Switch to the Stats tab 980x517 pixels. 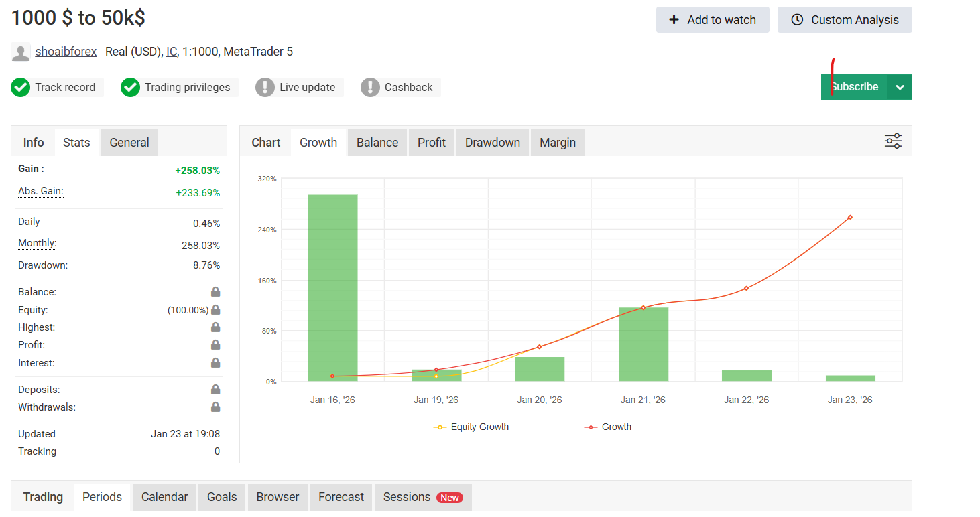76,143
